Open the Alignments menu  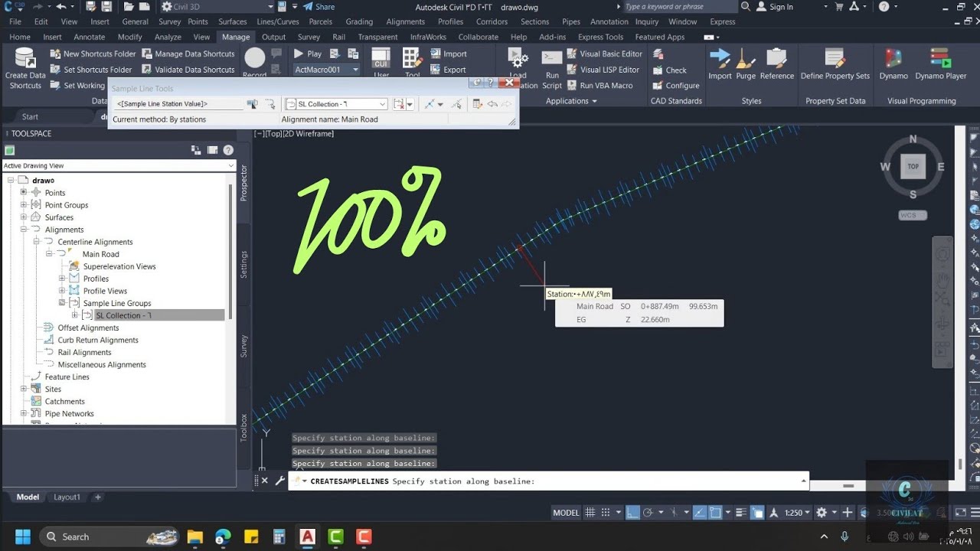click(x=406, y=21)
